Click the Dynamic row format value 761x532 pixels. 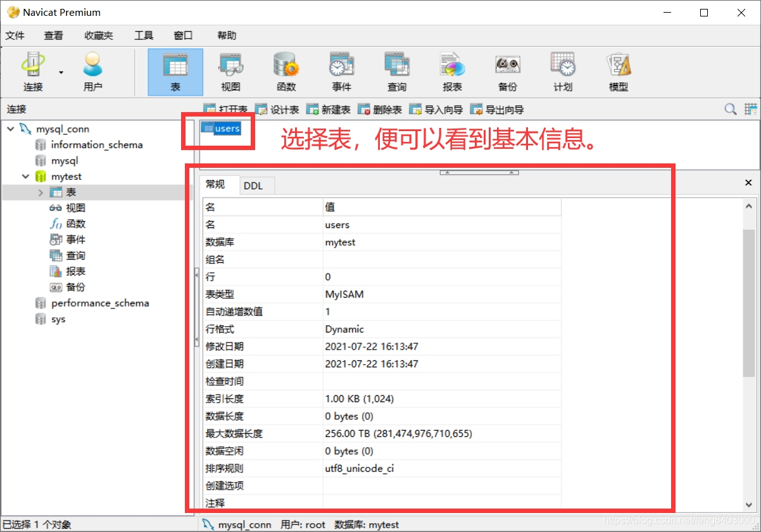point(344,329)
